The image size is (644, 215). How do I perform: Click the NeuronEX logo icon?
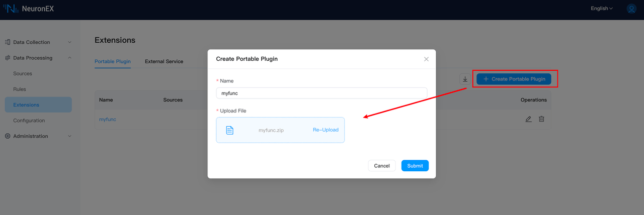pyautogui.click(x=11, y=9)
